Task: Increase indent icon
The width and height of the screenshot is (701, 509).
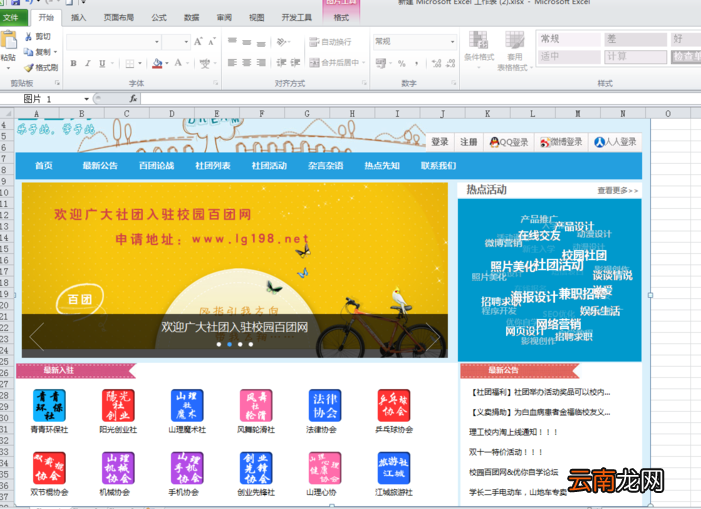Action: point(295,63)
